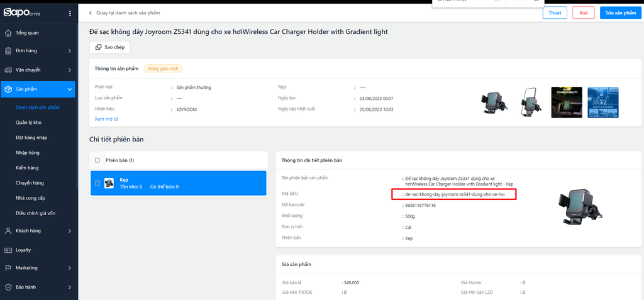Expand the Đơn hàng submenu chevron
Screen dimensions: 644x300
point(69,51)
